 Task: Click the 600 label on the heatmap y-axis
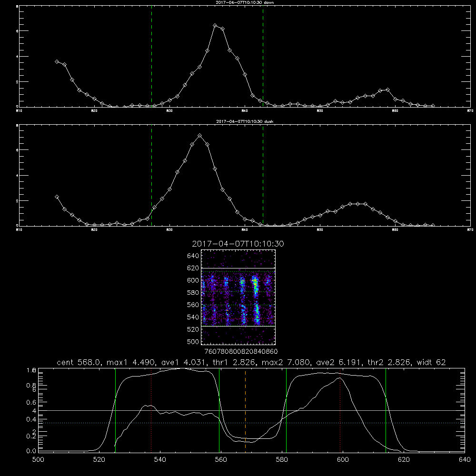193,280
